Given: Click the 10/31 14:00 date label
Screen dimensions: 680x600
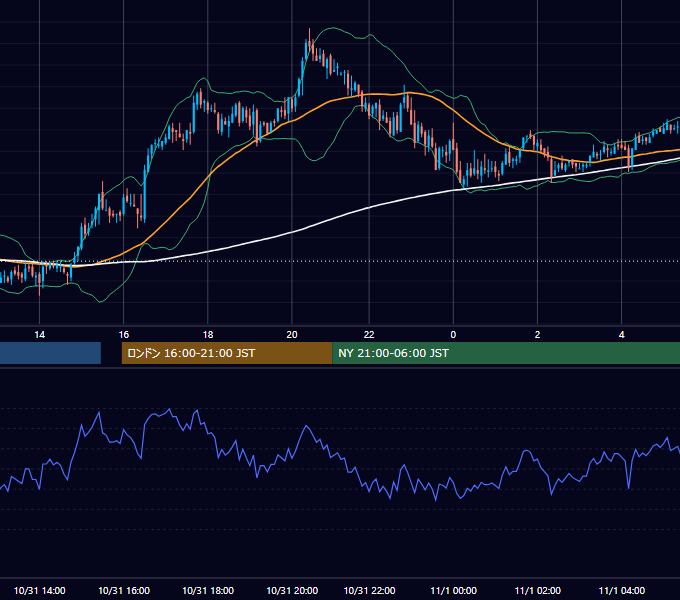Looking at the screenshot, I should point(39,590).
